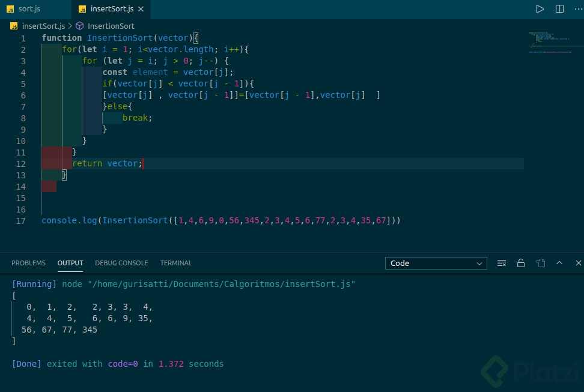Click 'return vector;' on line 12
This screenshot has height=392, width=584.
tap(108, 163)
